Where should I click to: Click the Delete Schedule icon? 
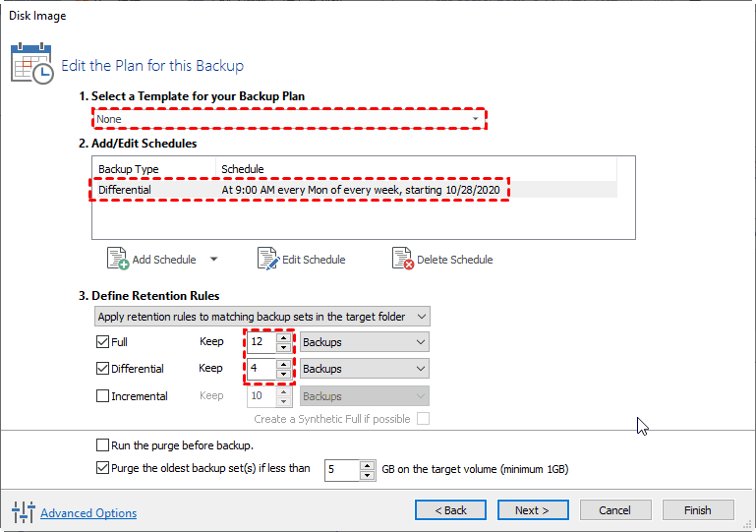point(403,259)
